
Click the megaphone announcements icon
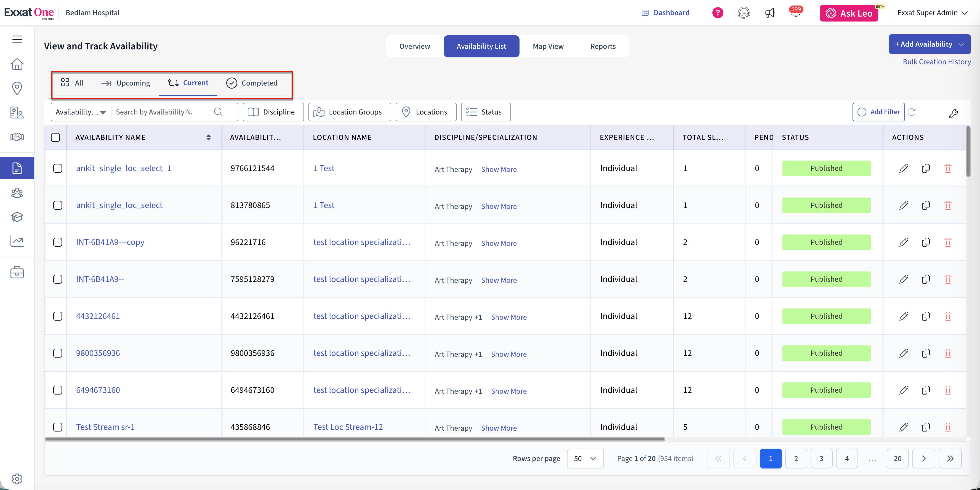[769, 13]
